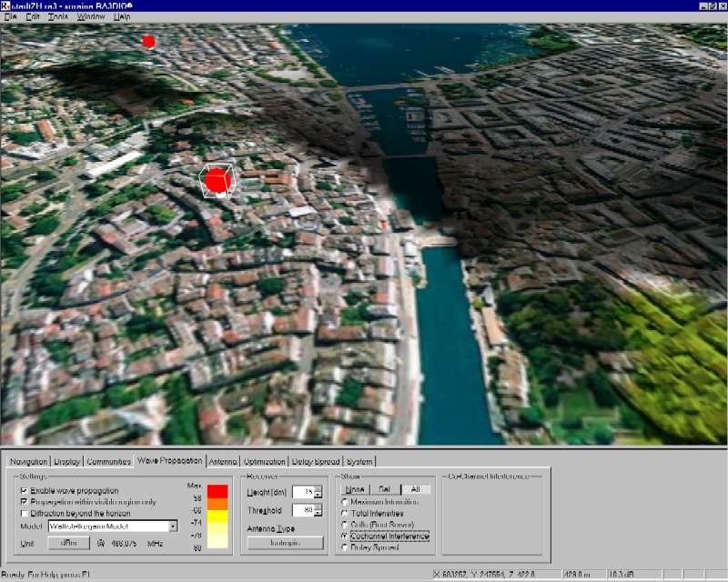Screen dimensions: 728x582
Task: Enable wave propagation checkbox
Action: pyautogui.click(x=24, y=490)
